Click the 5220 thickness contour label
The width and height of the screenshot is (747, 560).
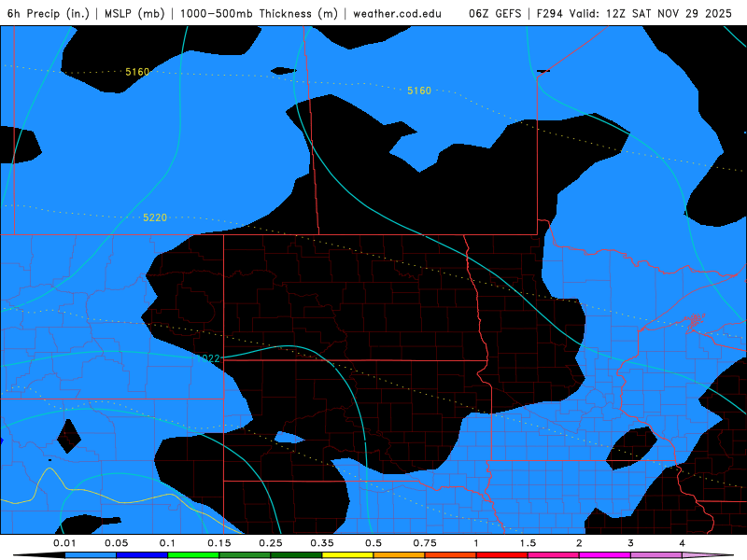tap(155, 217)
